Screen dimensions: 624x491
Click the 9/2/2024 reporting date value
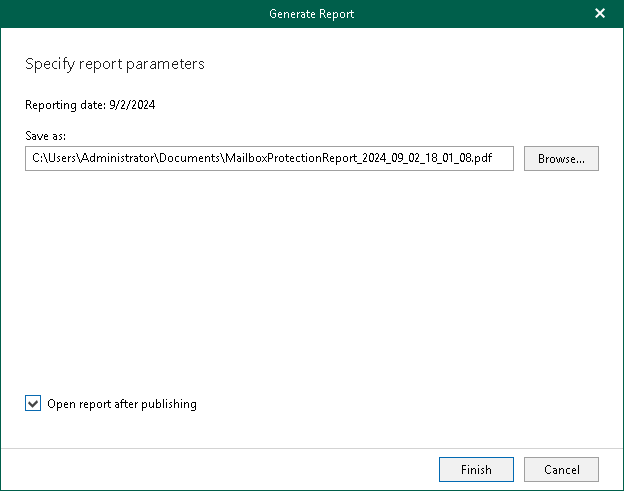click(x=132, y=105)
